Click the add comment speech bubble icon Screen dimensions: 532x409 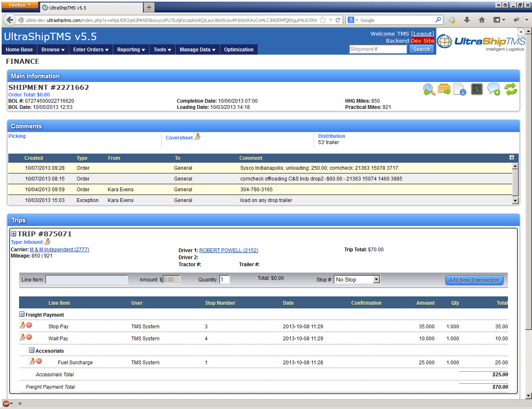click(x=493, y=89)
